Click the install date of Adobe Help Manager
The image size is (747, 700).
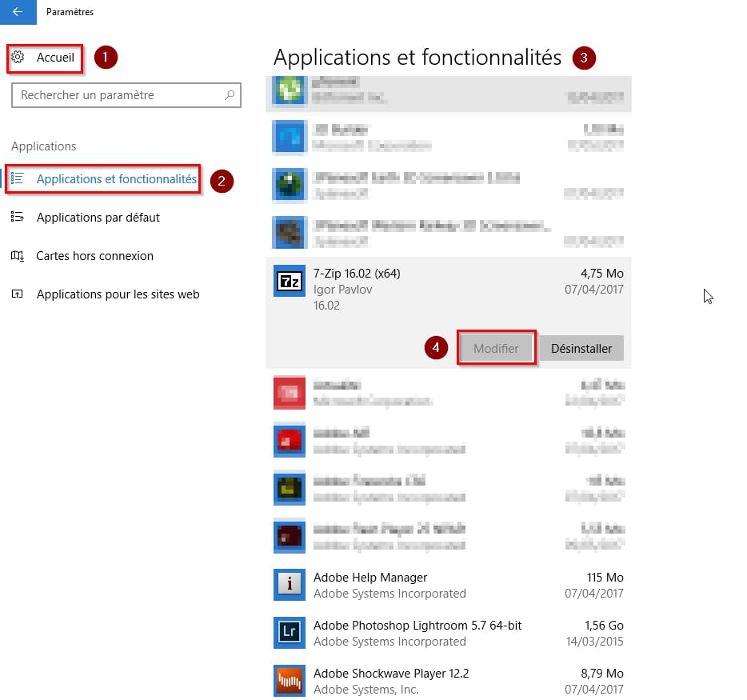[x=594, y=594]
